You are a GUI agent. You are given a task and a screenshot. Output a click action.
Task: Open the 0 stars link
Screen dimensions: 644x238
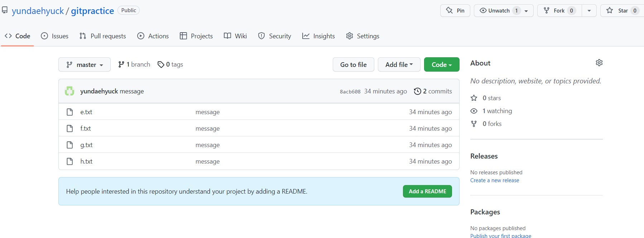(492, 98)
